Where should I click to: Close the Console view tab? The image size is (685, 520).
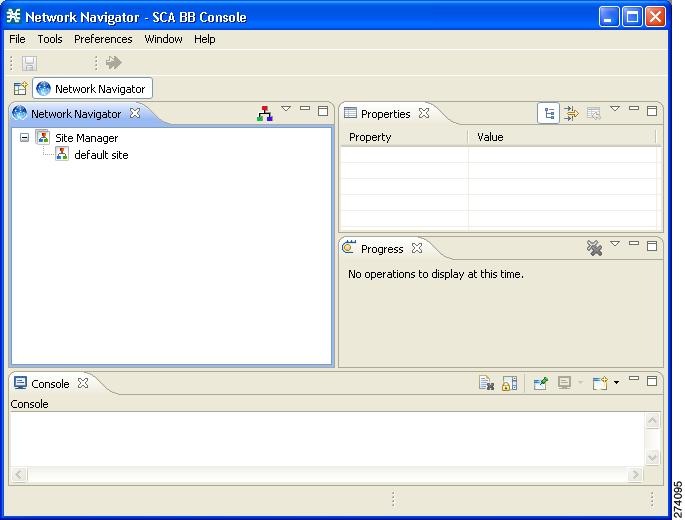pos(83,383)
